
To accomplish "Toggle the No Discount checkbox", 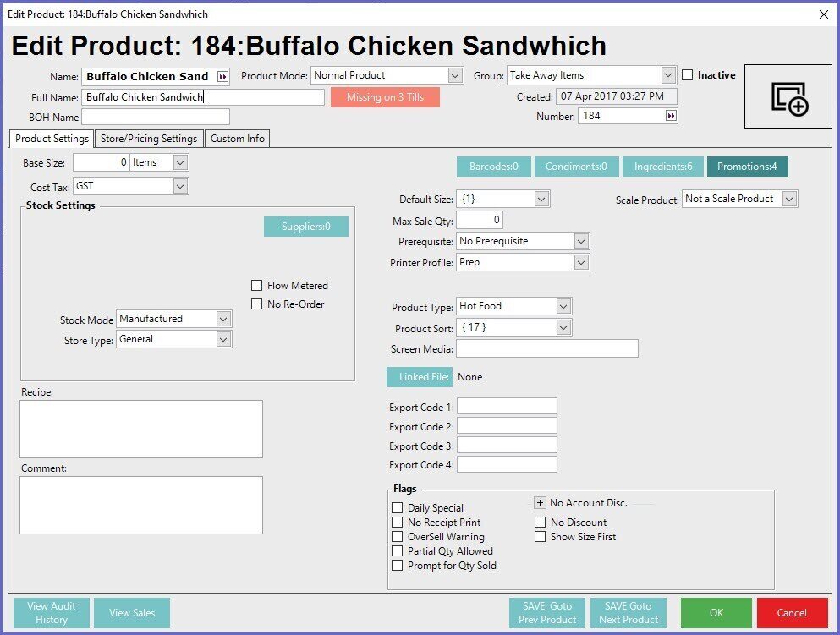I will [x=540, y=523].
